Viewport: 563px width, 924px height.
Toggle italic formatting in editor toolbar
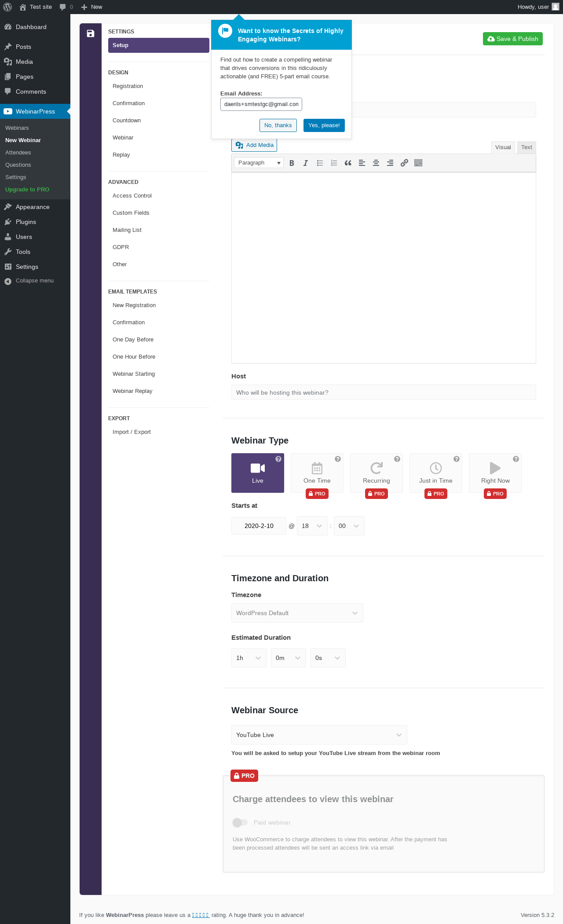point(306,163)
